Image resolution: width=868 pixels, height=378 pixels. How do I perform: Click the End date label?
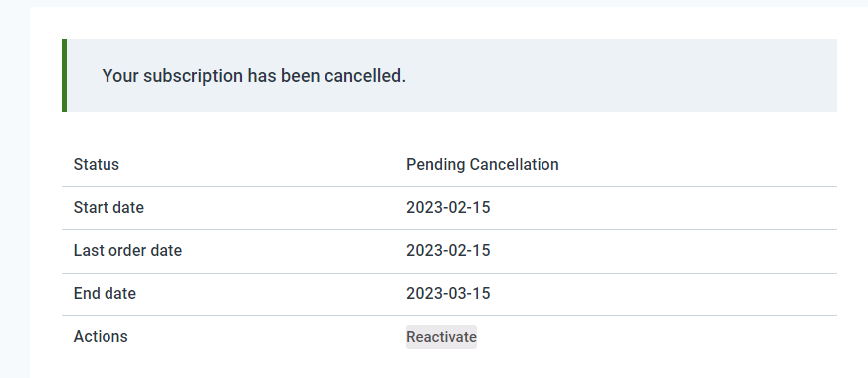pos(105,293)
